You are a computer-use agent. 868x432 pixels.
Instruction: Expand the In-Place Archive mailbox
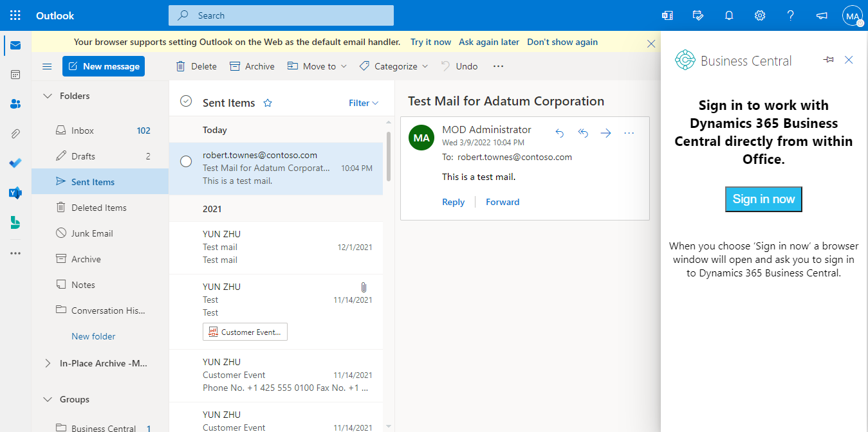tap(46, 363)
